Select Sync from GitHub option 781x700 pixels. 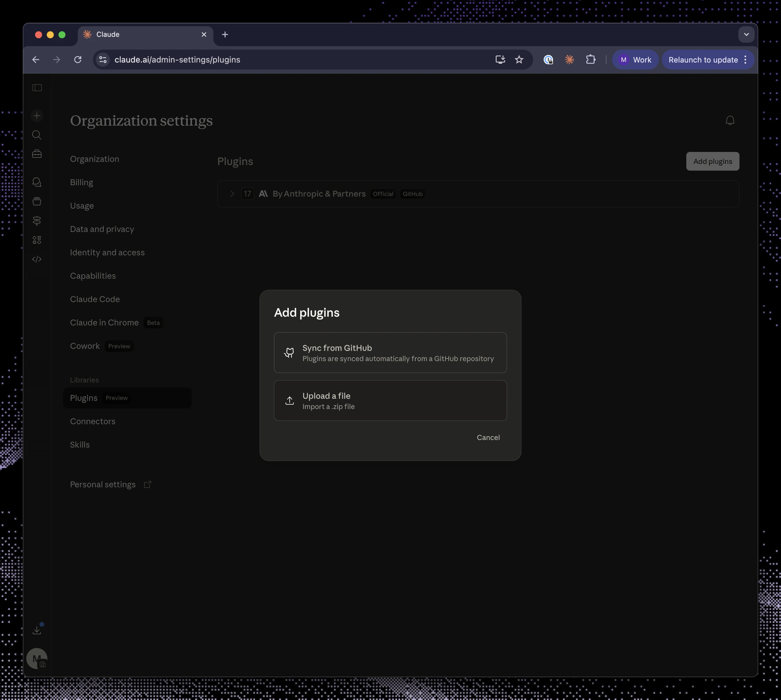pyautogui.click(x=390, y=352)
